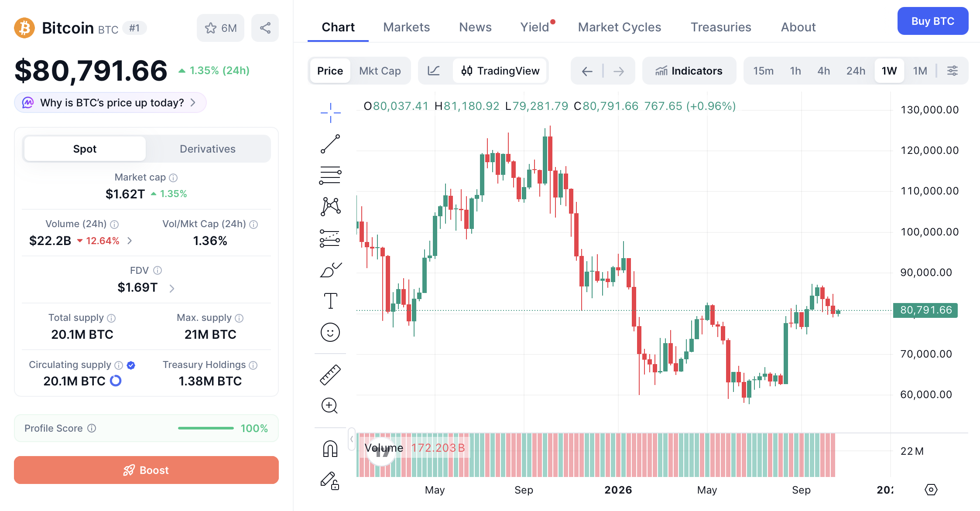Screen dimensions: 980x511
Task: Select the ruler measure tool
Action: pyautogui.click(x=330, y=375)
